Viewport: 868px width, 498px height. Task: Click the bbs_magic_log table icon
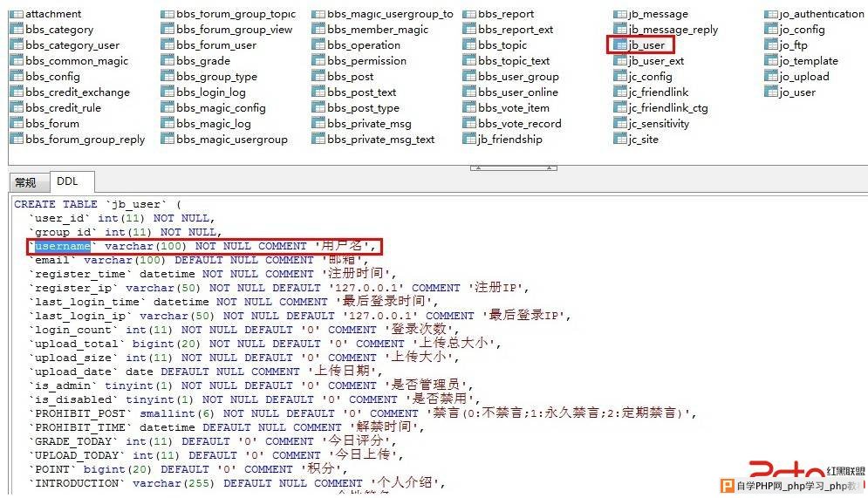[167, 124]
